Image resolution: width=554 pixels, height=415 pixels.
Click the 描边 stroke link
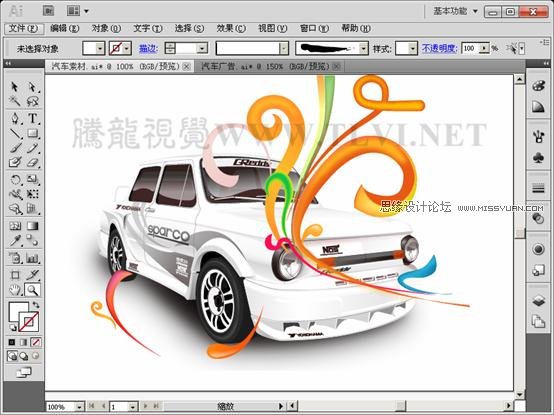pos(148,48)
